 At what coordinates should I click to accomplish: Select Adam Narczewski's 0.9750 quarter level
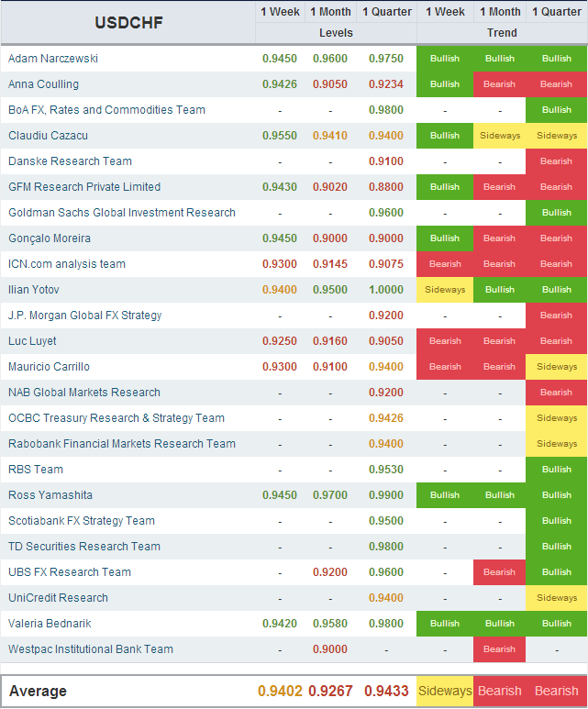[x=386, y=59]
